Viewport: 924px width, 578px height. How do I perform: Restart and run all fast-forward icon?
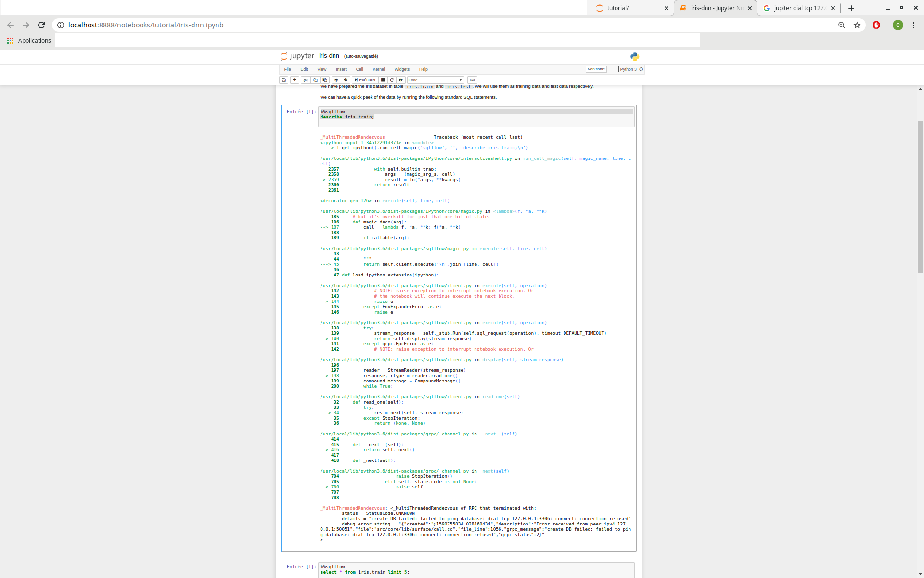tap(401, 80)
